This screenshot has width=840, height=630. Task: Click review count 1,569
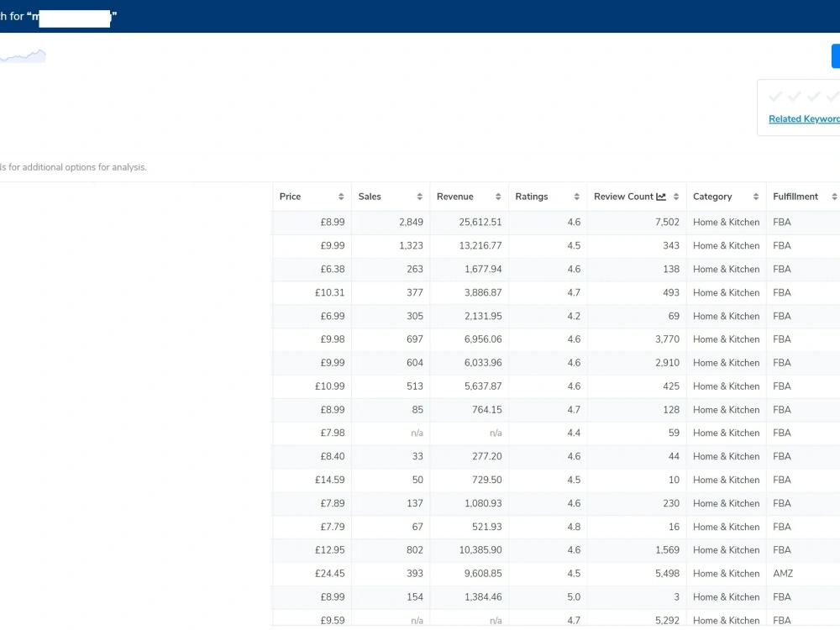pos(667,550)
